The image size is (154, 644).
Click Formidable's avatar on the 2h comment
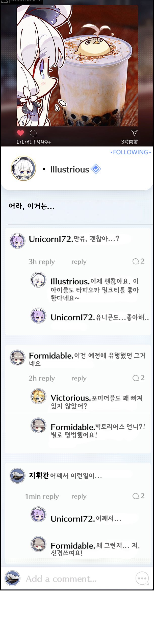(17, 358)
